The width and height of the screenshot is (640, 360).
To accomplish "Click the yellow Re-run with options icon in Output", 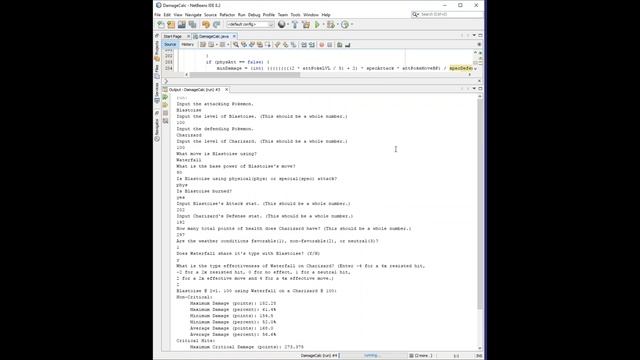I will click(165, 105).
